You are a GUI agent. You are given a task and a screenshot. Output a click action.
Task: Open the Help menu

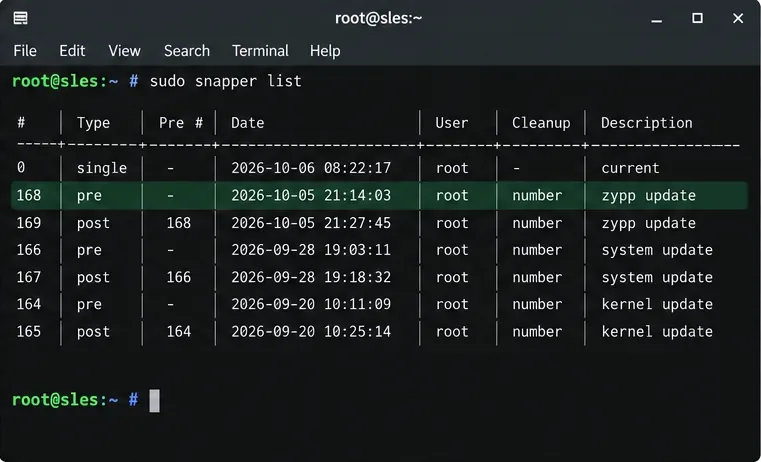click(325, 51)
